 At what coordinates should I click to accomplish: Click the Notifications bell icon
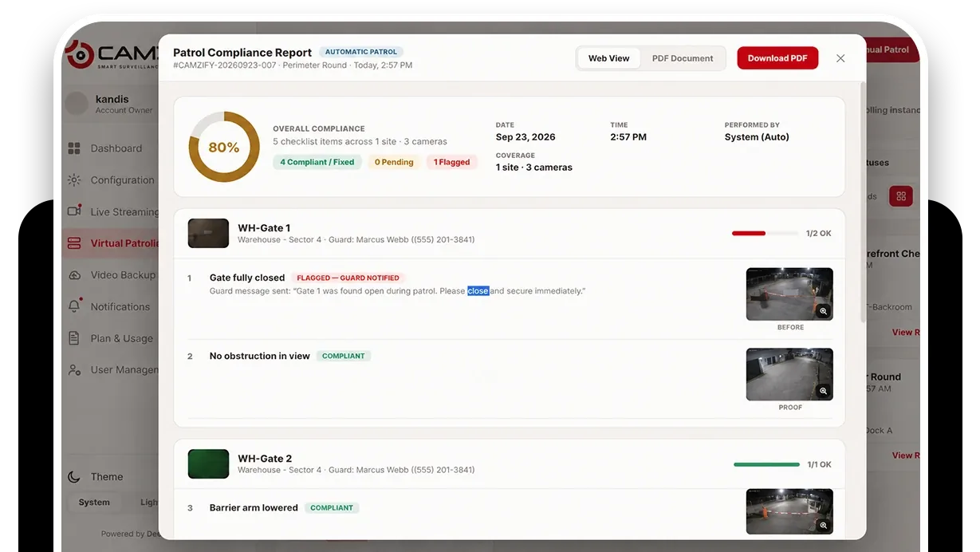pyautogui.click(x=74, y=306)
